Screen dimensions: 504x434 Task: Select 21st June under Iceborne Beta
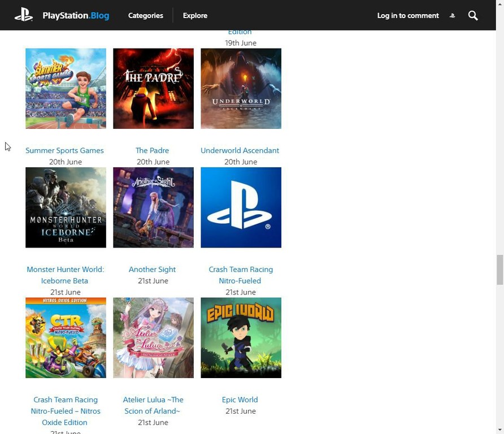coord(66,292)
